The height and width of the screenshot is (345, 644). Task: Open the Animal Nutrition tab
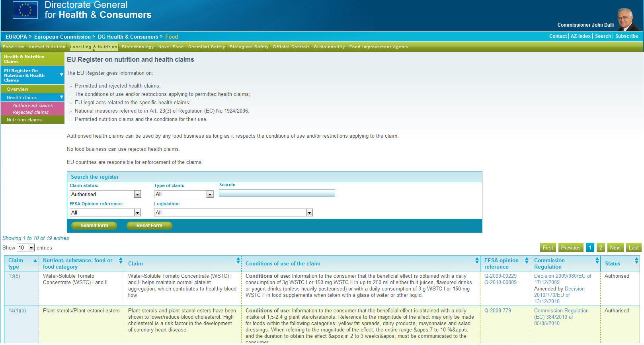[47, 47]
